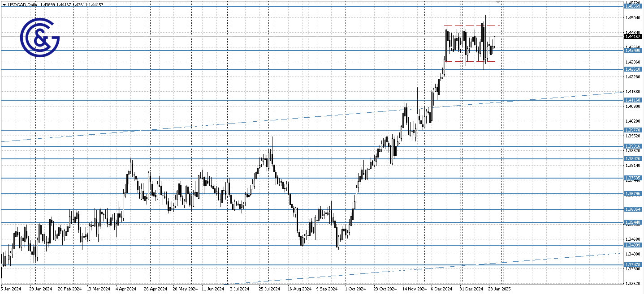Select the 1.39016 price level tag
The height and width of the screenshot is (294, 644).
[634, 145]
